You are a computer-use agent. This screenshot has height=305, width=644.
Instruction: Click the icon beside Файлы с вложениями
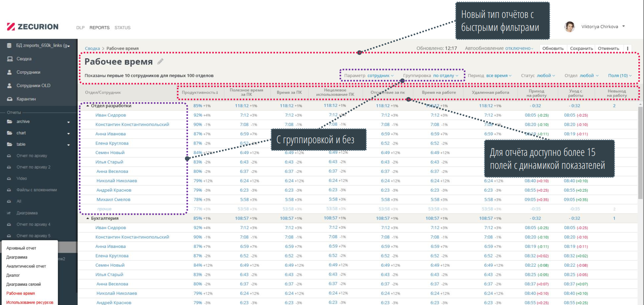point(9,190)
